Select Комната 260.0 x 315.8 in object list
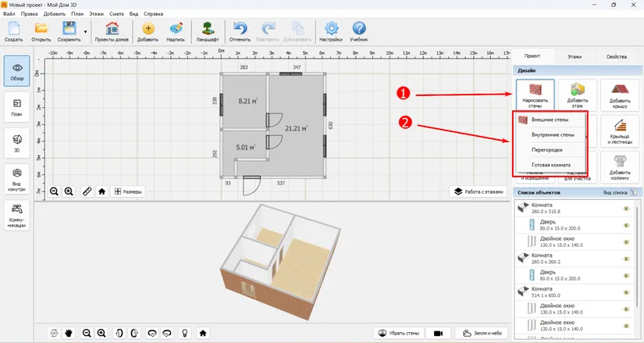This screenshot has height=343, width=644. pyautogui.click(x=574, y=208)
